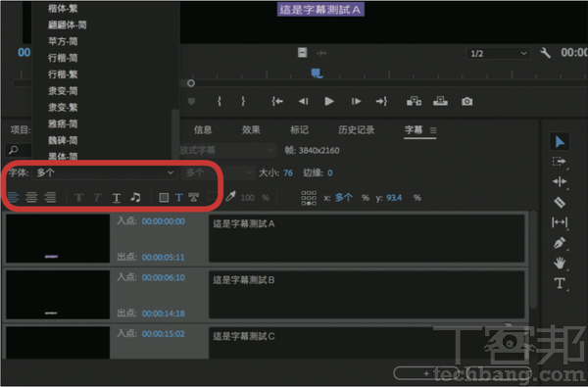Viewport: 588px width, 387px height.
Task: Insert the music note symbol
Action: (136, 197)
